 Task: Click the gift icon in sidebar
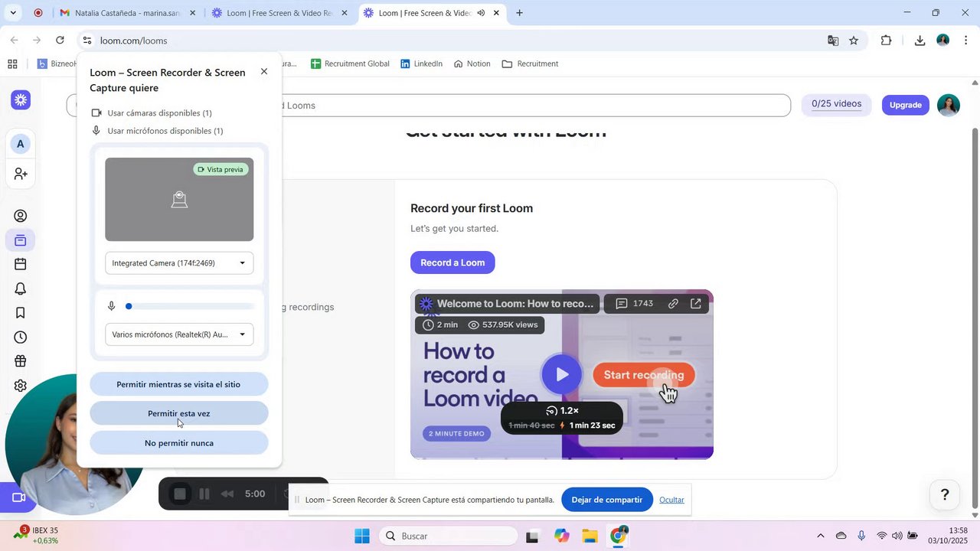[x=21, y=362]
